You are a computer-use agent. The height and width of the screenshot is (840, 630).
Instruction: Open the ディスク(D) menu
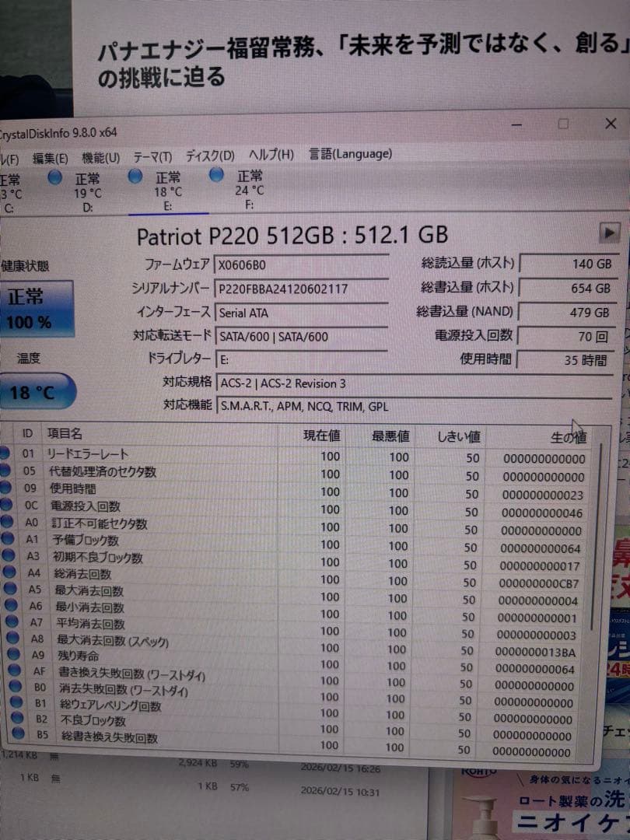(210, 156)
